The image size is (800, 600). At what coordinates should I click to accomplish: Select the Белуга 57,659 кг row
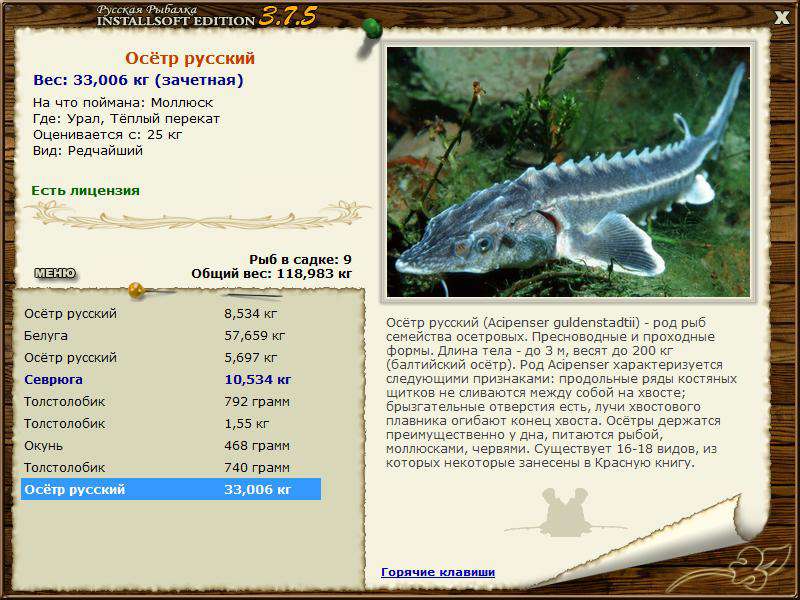coord(171,335)
